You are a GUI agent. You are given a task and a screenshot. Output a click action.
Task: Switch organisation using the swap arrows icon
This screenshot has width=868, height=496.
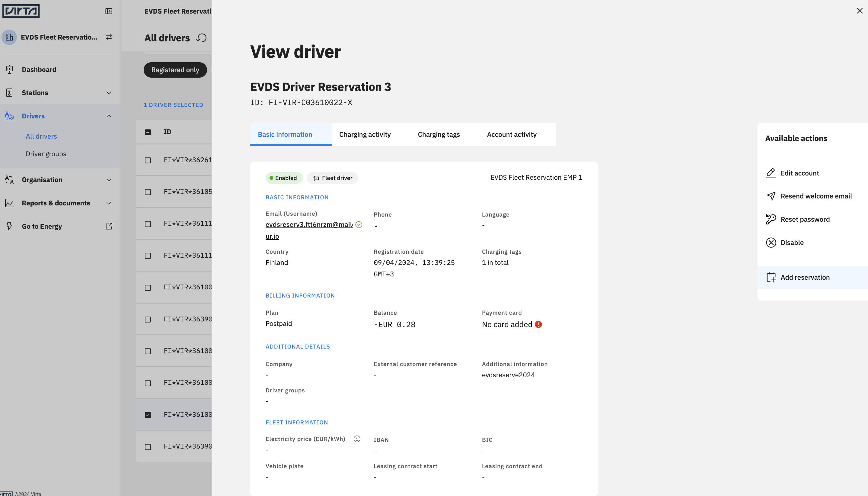pos(109,37)
